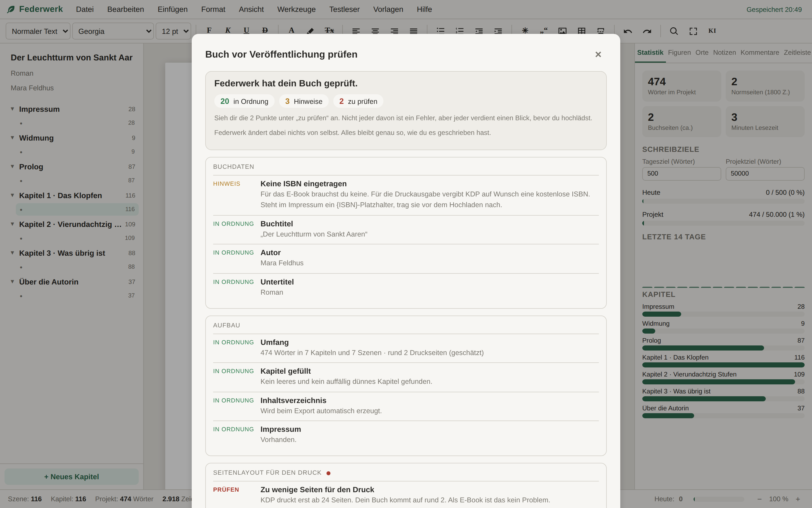The height and width of the screenshot is (508, 812).
Task: Open the text color (A) tool
Action: point(292,30)
